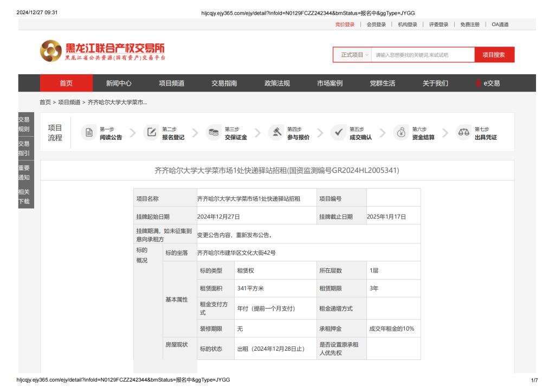
Task: Open the 新闻中心 navigation menu
Action: (x=119, y=83)
